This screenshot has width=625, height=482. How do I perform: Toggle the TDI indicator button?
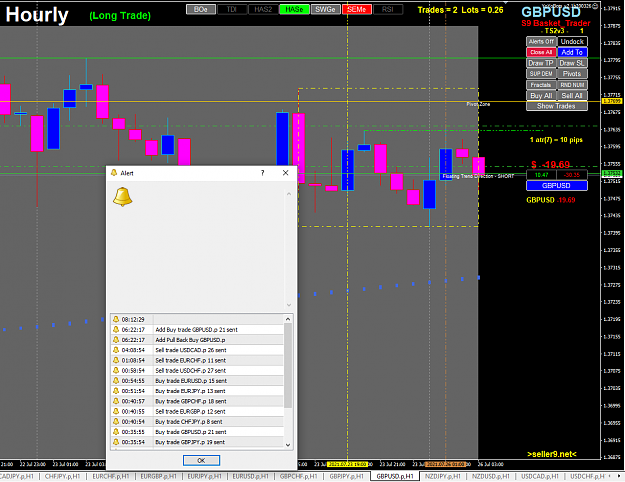click(x=232, y=9)
